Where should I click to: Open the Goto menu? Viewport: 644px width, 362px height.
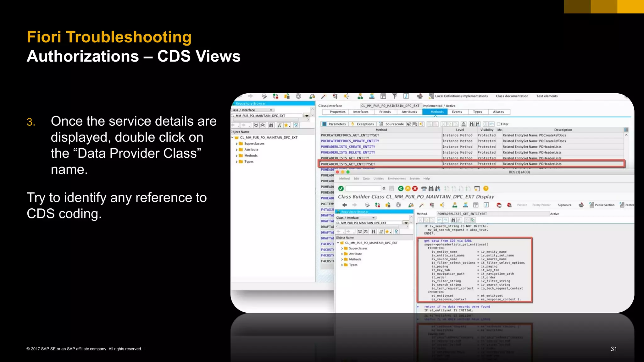pyautogui.click(x=366, y=178)
